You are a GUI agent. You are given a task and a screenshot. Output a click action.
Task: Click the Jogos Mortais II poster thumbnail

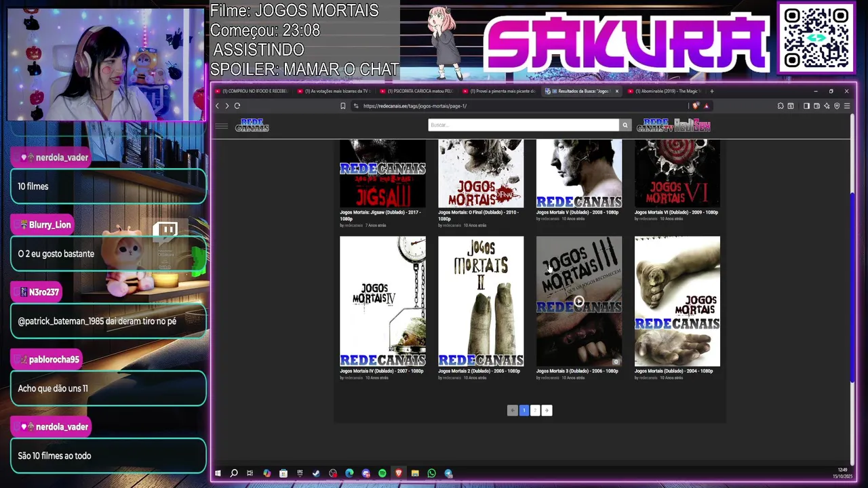point(481,301)
